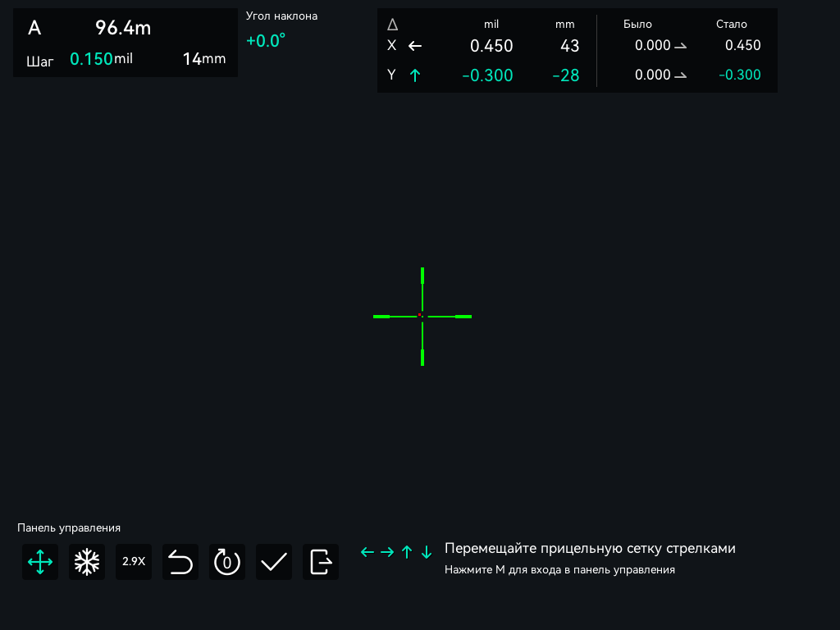840x630 pixels.
Task: Click the Y axis label in the offsets table
Action: 391,75
